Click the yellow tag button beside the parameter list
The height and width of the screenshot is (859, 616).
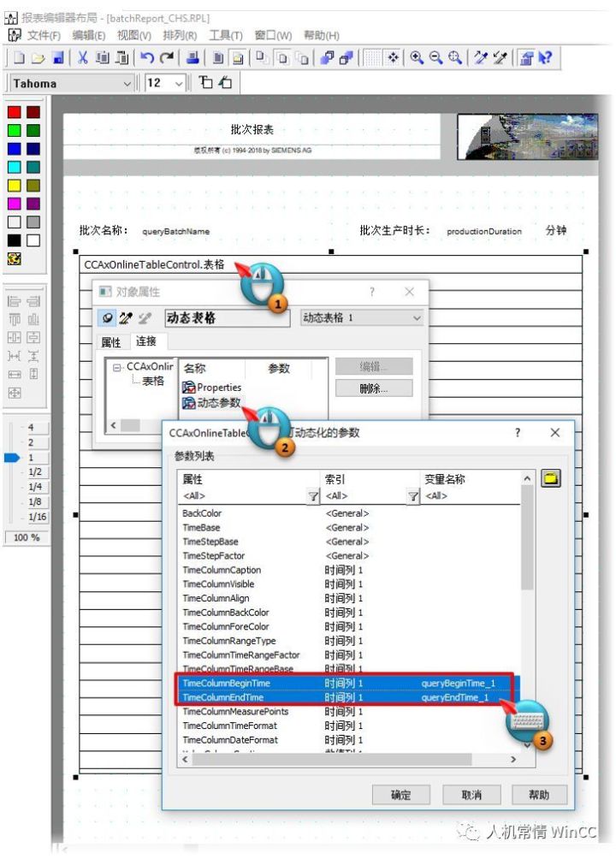(551, 478)
